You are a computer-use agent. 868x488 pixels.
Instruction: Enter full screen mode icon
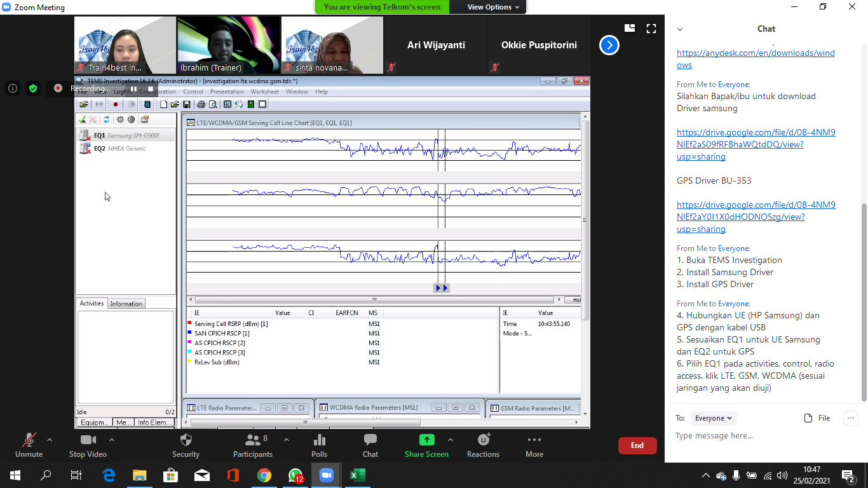[x=651, y=29]
